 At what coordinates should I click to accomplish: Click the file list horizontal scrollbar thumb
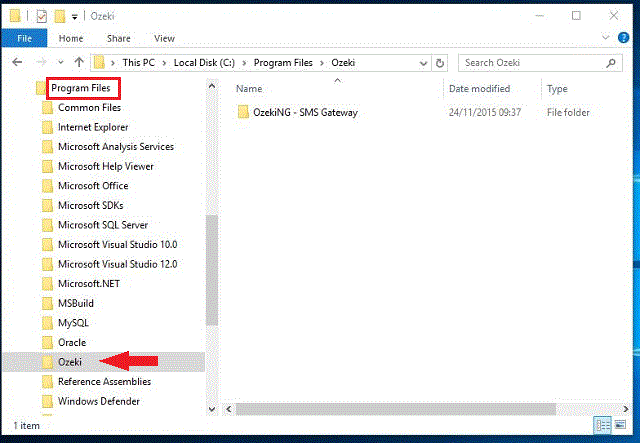tap(396, 409)
